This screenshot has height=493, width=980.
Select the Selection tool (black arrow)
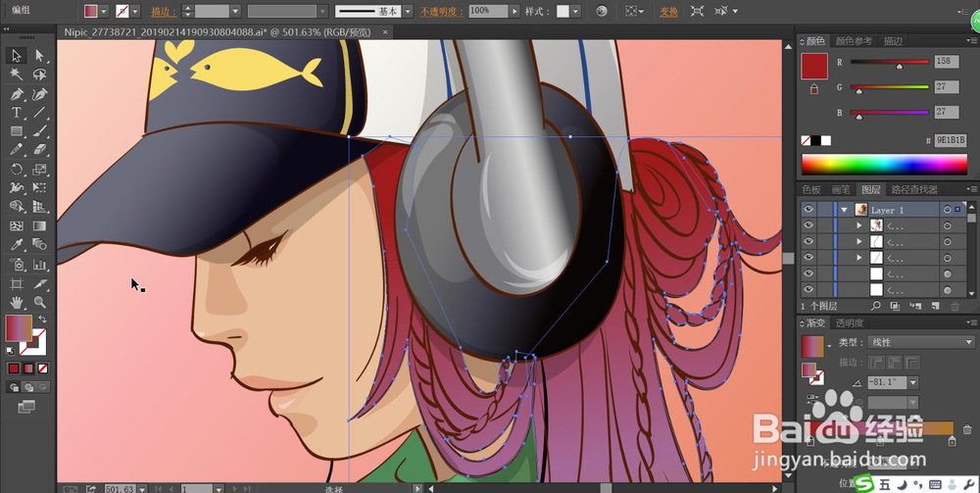[17, 56]
